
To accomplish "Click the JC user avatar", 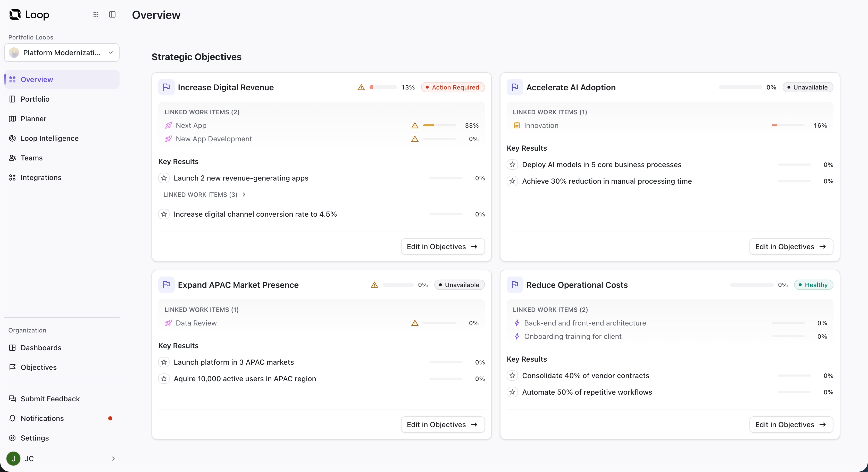I will [x=13, y=459].
